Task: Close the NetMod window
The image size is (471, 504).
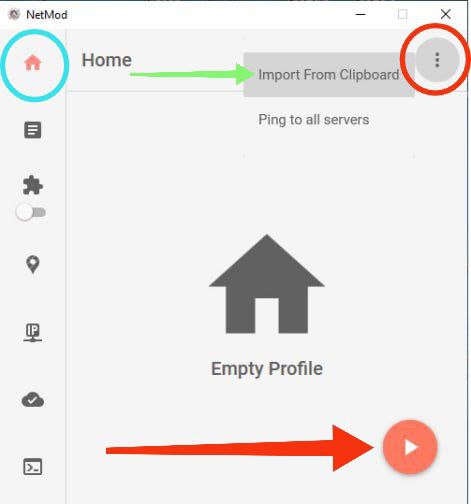Action: coord(446,14)
